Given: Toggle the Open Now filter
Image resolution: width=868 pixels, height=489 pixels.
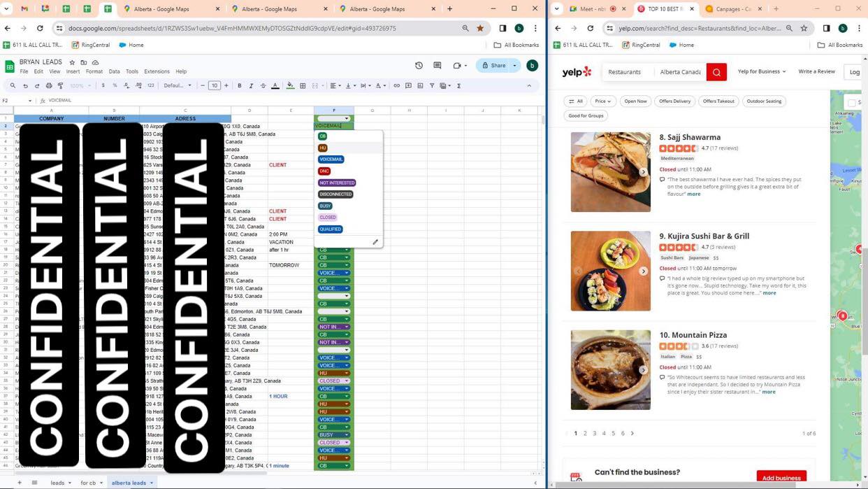Looking at the screenshot, I should 636,101.
